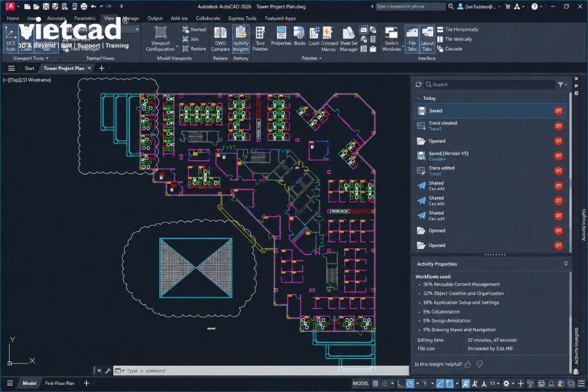This screenshot has width=588, height=392.
Task: Click thumbs down for insight helpful
Action: (480, 365)
